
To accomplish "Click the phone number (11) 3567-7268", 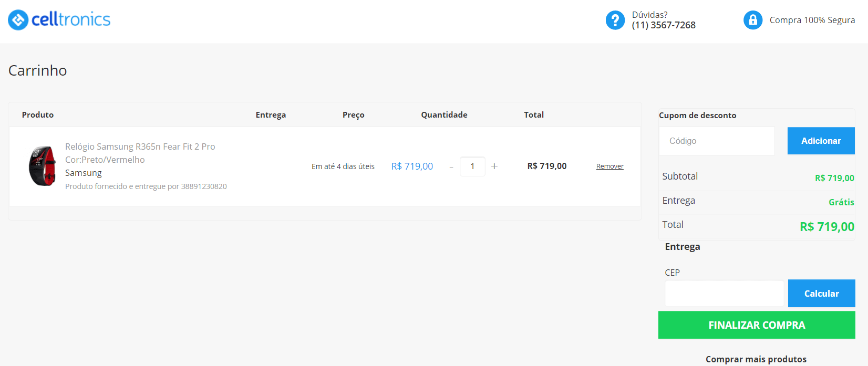I will 664,25.
